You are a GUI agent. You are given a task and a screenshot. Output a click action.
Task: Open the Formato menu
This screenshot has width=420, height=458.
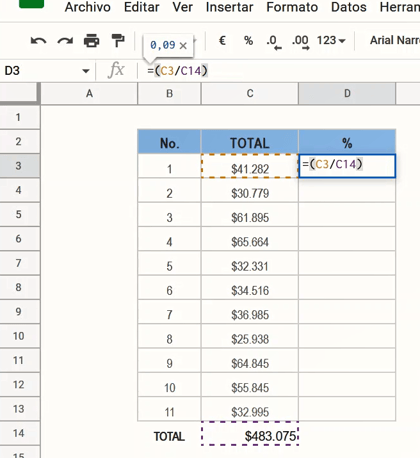292,7
